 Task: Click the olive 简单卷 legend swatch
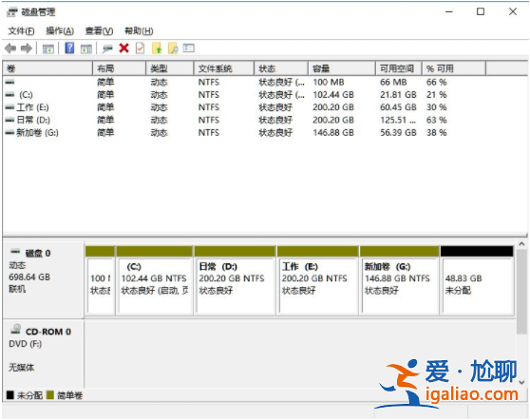pos(50,394)
